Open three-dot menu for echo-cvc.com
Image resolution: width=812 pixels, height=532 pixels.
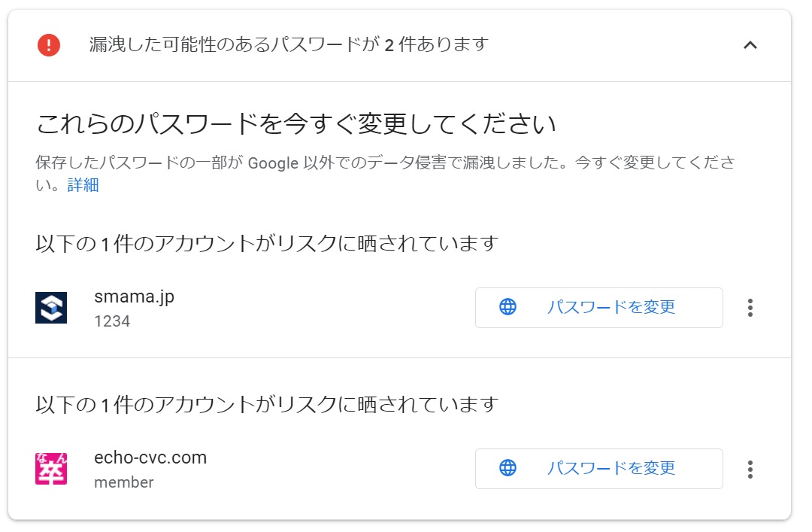[750, 470]
